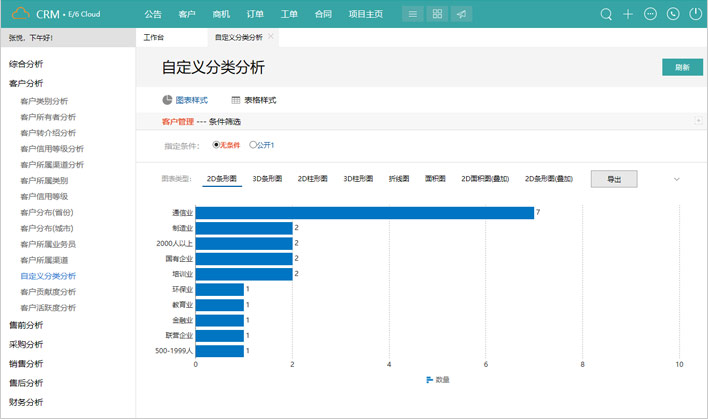
Task: Click the paper plane send icon
Action: pos(461,15)
